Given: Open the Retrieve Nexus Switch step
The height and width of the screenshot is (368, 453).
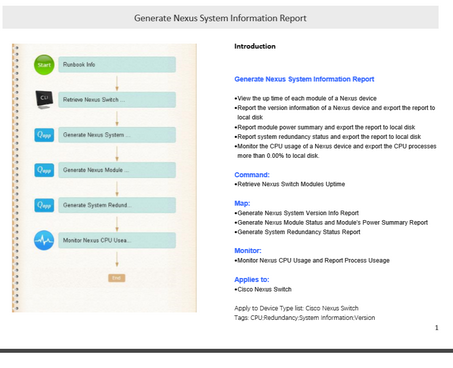Looking at the screenshot, I should (x=117, y=100).
